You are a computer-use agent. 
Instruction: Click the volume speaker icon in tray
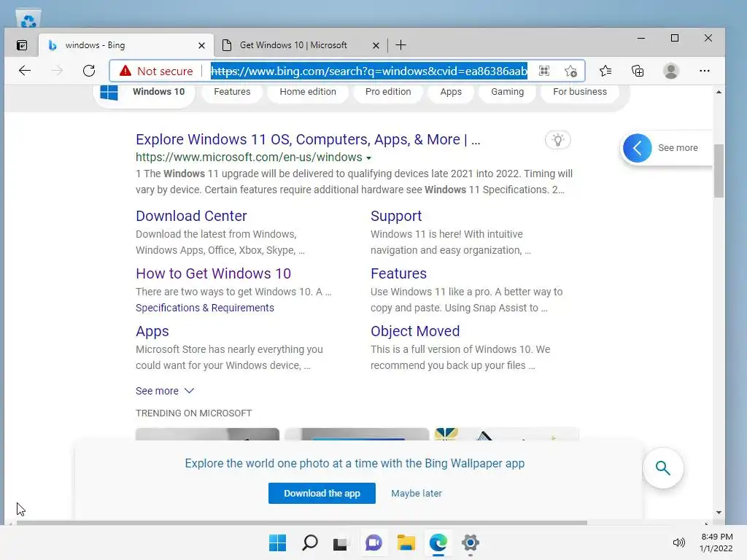(678, 542)
